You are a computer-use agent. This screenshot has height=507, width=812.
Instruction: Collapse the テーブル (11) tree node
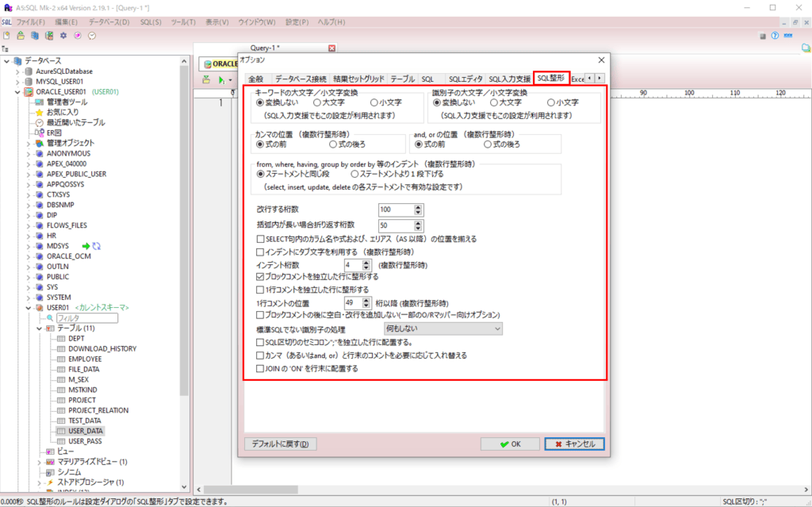click(x=38, y=329)
